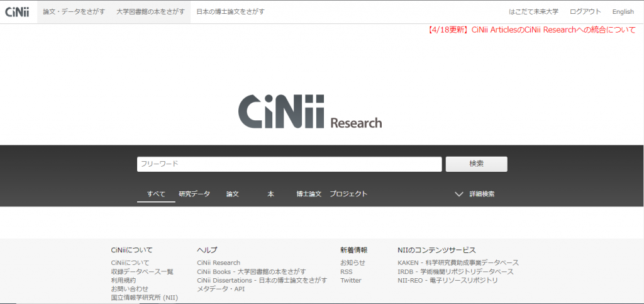The width and height of the screenshot is (644, 304).
Task: Open お知らせ news link
Action: click(x=353, y=262)
